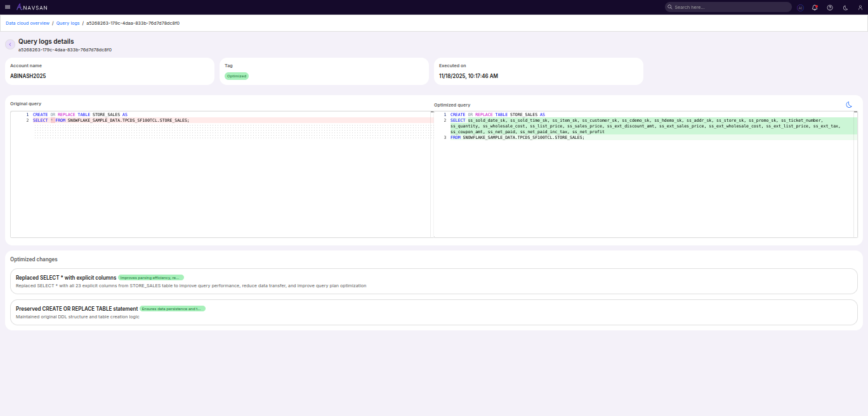This screenshot has width=868, height=416.
Task: Click the green Optimized tag
Action: click(236, 75)
